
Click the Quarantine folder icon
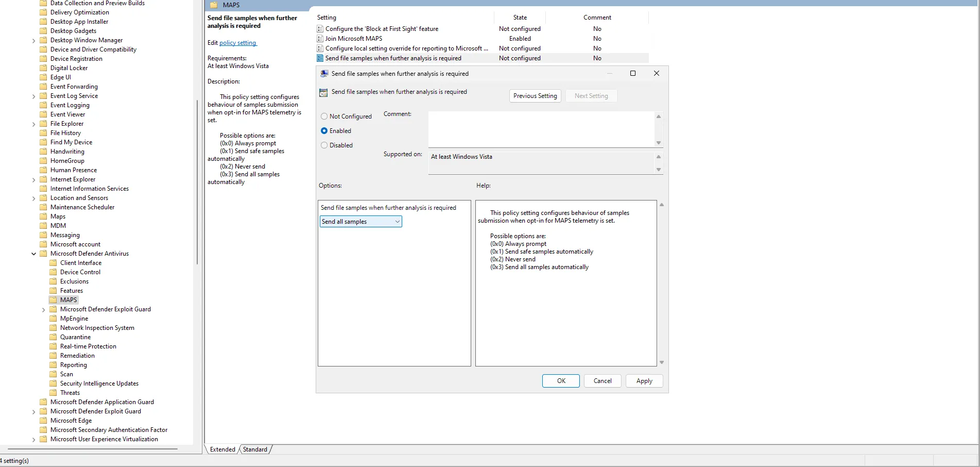tap(53, 337)
